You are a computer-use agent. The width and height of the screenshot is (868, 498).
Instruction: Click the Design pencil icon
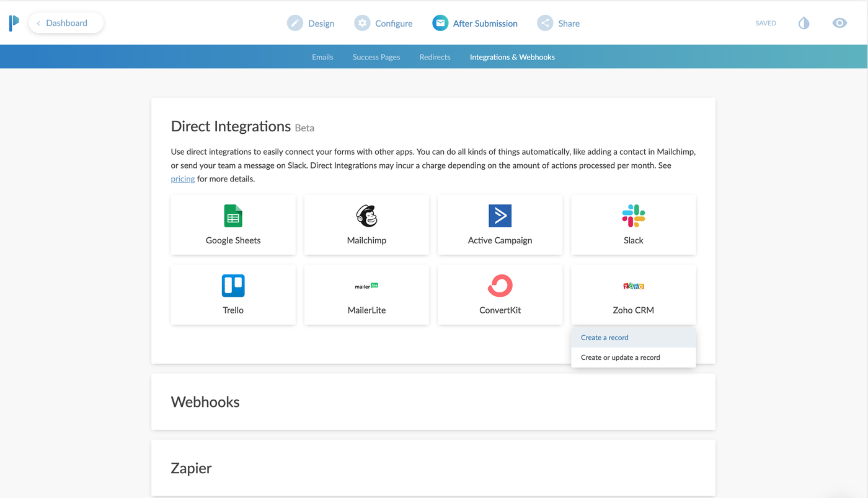click(294, 22)
